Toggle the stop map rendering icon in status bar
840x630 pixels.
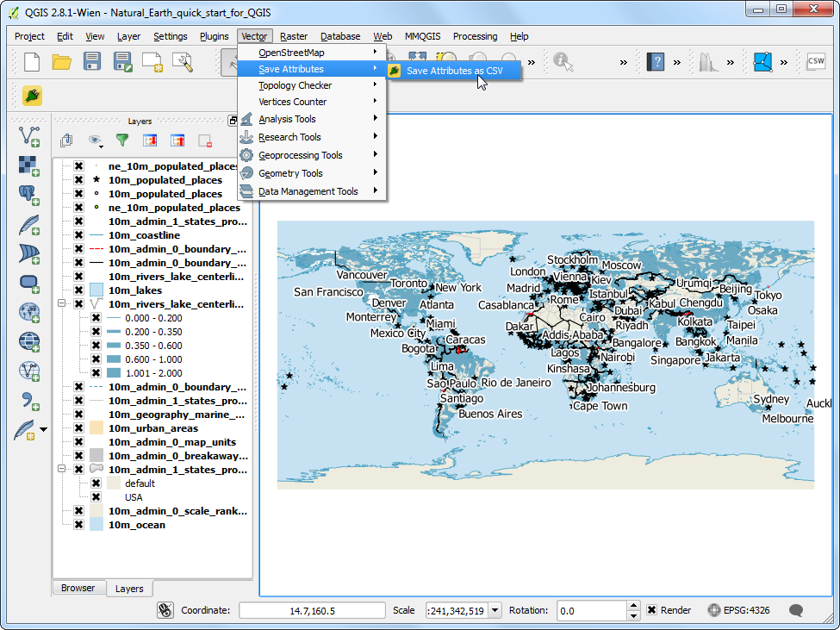pyautogui.click(x=165, y=610)
